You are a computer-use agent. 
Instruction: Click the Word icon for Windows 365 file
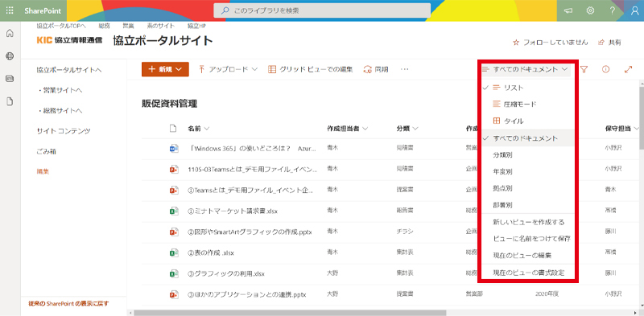[x=174, y=149]
